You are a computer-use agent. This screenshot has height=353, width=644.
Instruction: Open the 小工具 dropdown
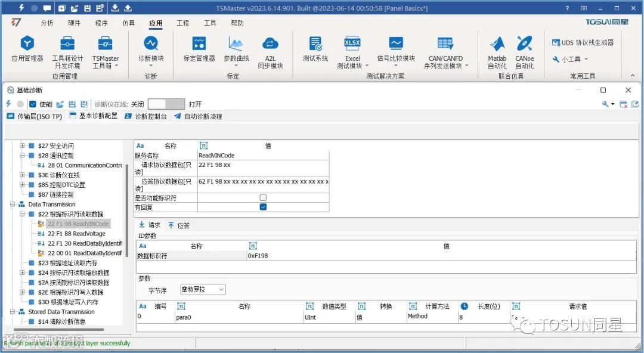tap(571, 59)
